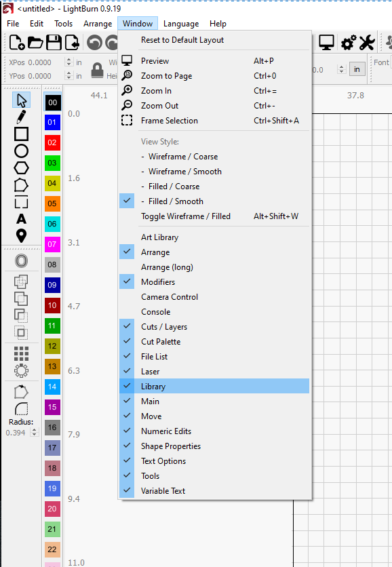Screen dimensions: 392x567
Task: Toggle the File List panel
Action: click(x=214, y=357)
